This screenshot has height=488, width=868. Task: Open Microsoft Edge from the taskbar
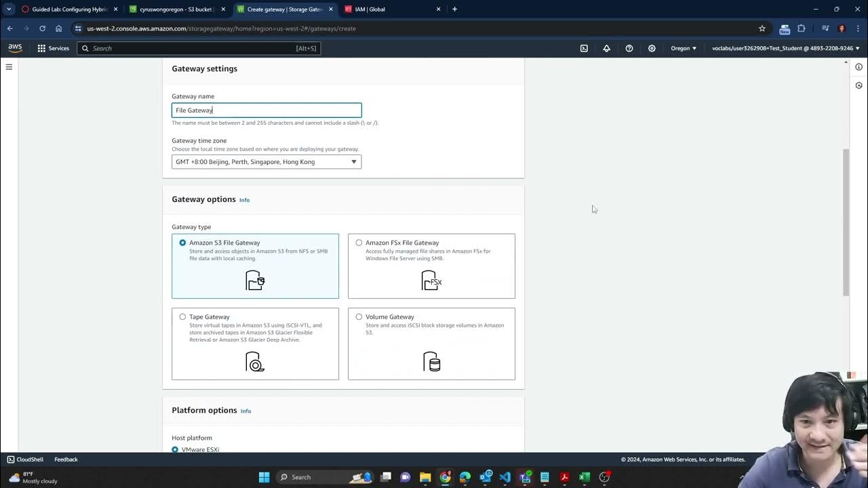(x=465, y=477)
